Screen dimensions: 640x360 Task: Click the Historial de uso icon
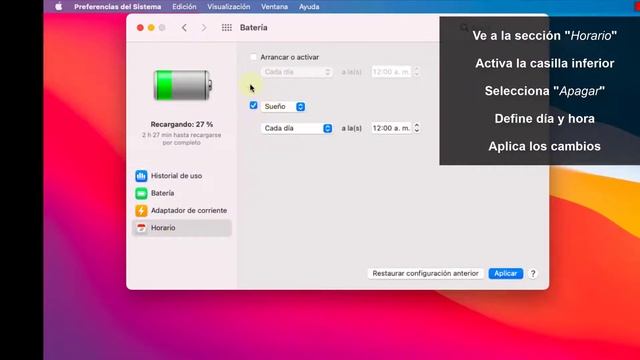pyautogui.click(x=141, y=176)
